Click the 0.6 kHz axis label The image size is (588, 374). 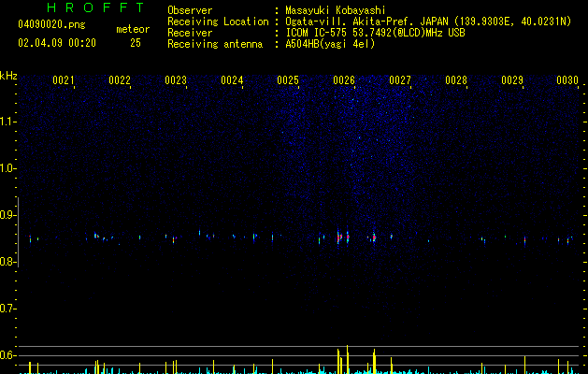(x=7, y=355)
